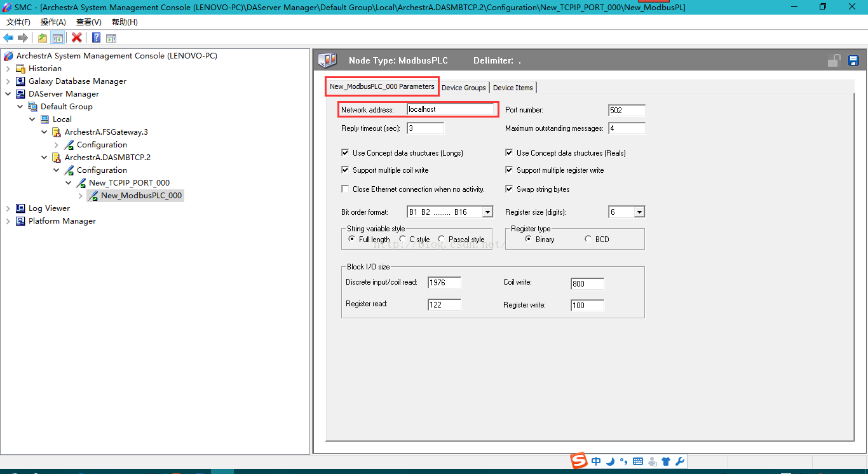Select the C style string option
The width and height of the screenshot is (868, 474).
(x=403, y=239)
